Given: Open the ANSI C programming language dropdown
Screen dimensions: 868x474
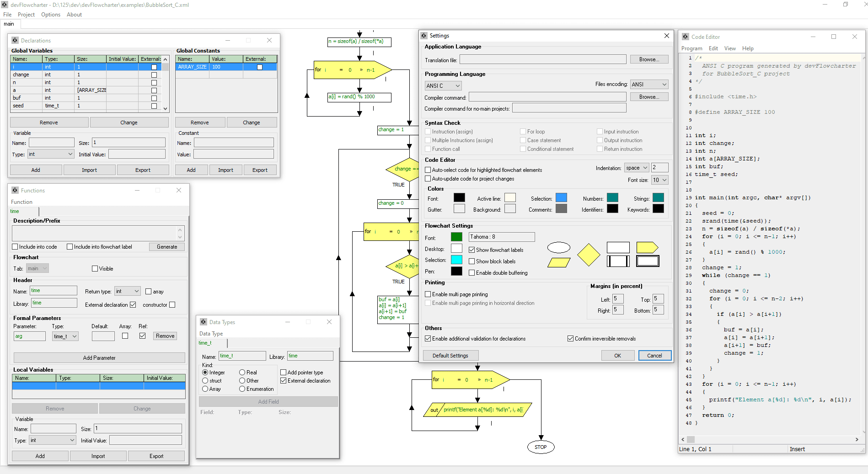Looking at the screenshot, I should 443,85.
